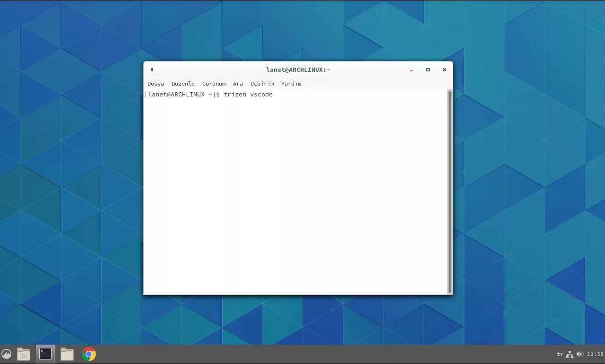The image size is (605, 364).
Task: Open the Yardım menu
Action: pyautogui.click(x=291, y=84)
